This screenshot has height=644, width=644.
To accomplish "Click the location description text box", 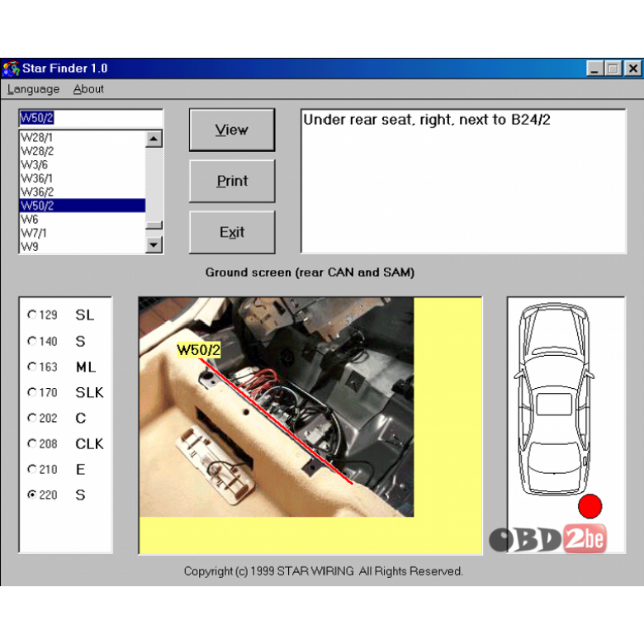I will click(x=463, y=181).
